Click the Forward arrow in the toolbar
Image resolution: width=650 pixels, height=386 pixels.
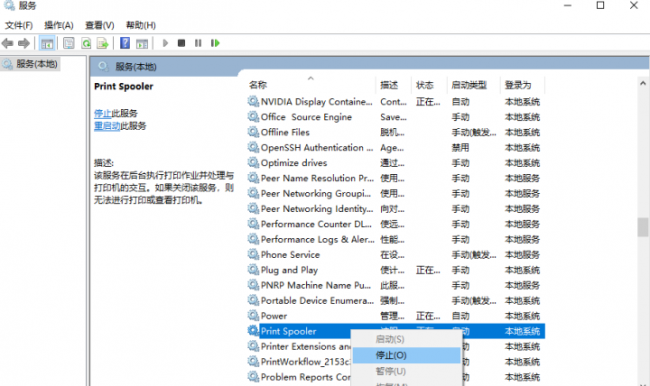[24, 43]
